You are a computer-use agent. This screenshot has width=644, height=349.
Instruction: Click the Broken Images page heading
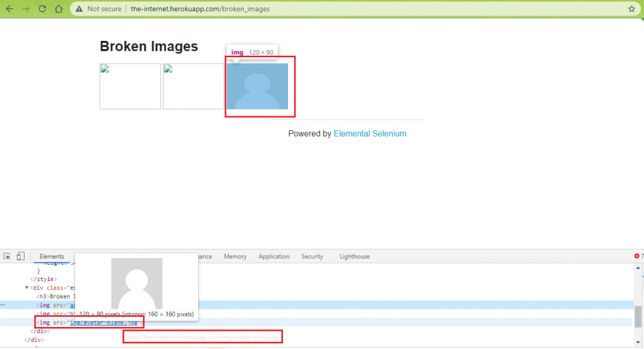[148, 47]
